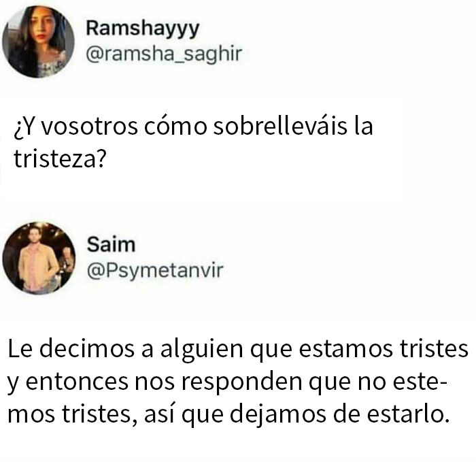Click the word 'cómo' in the first tweet
The height and width of the screenshot is (462, 476).
click(x=175, y=126)
